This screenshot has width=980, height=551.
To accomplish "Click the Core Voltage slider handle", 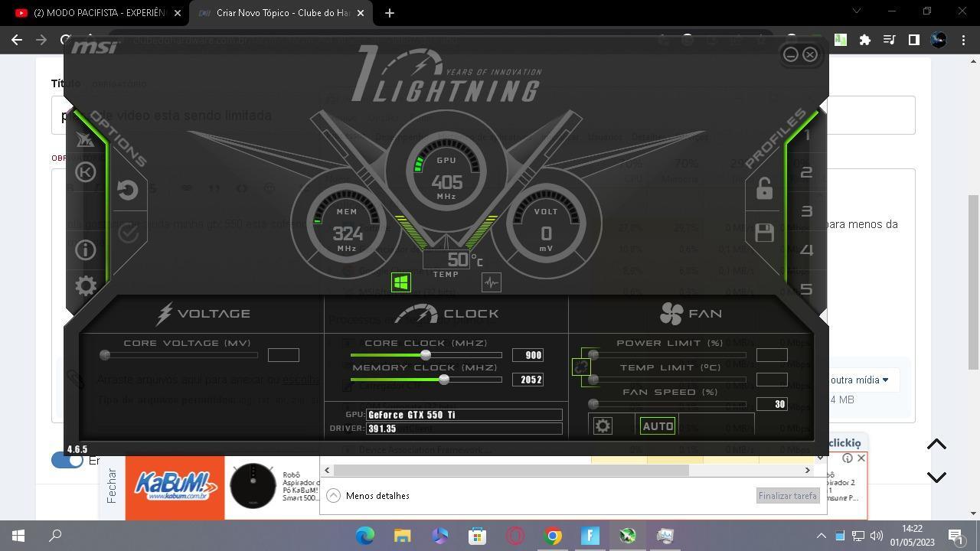I will click(105, 355).
